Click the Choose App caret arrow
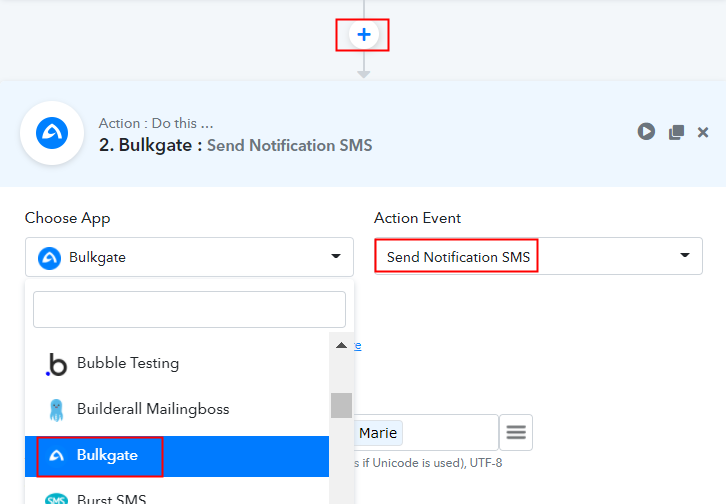726x504 pixels. point(336,256)
